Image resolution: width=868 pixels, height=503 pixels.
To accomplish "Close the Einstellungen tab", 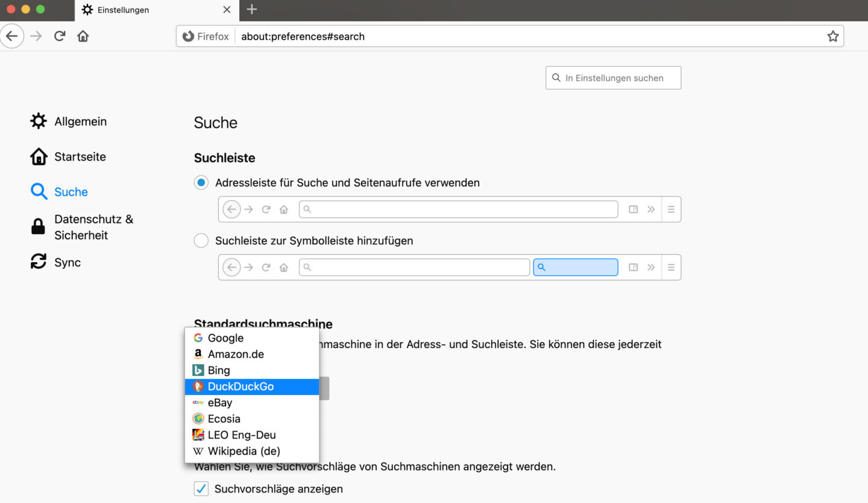I will tap(227, 10).
